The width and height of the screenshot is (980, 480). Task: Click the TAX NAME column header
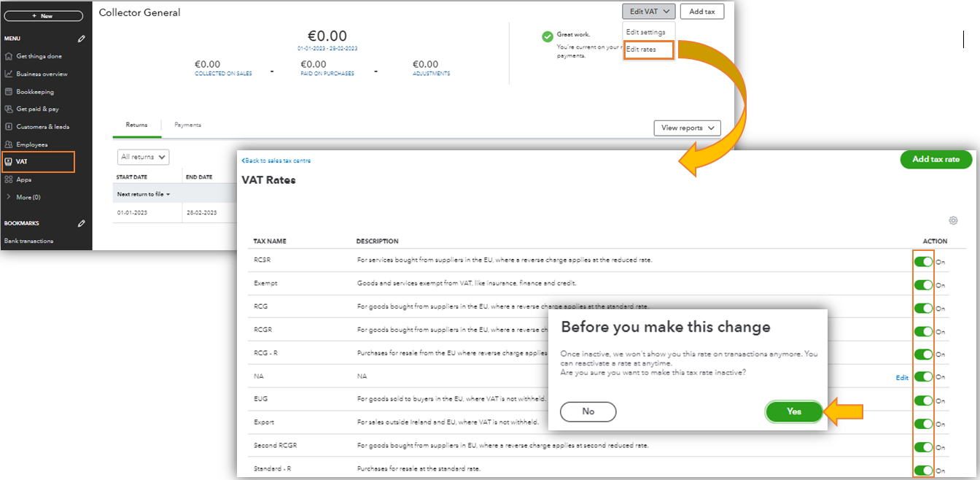pos(270,241)
